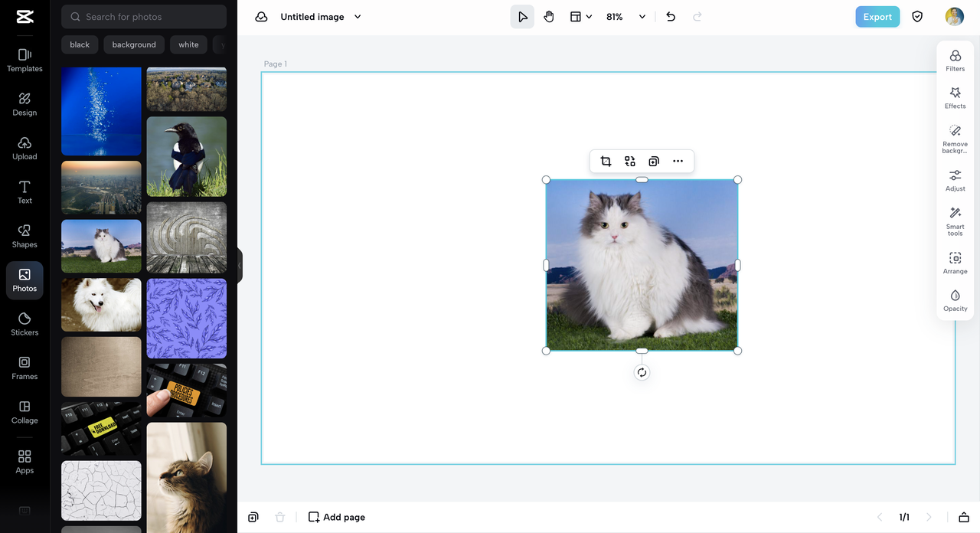Click the undo arrow
The height and width of the screenshot is (533, 980).
point(671,17)
